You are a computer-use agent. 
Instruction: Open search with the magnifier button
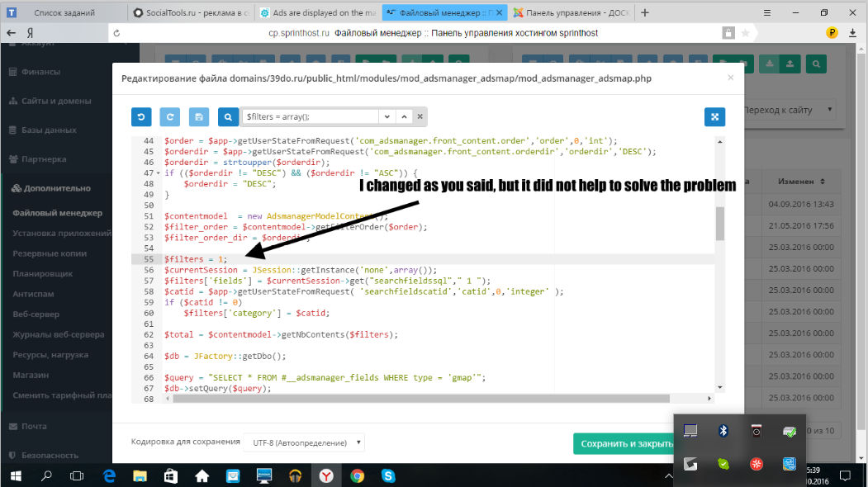pos(228,116)
